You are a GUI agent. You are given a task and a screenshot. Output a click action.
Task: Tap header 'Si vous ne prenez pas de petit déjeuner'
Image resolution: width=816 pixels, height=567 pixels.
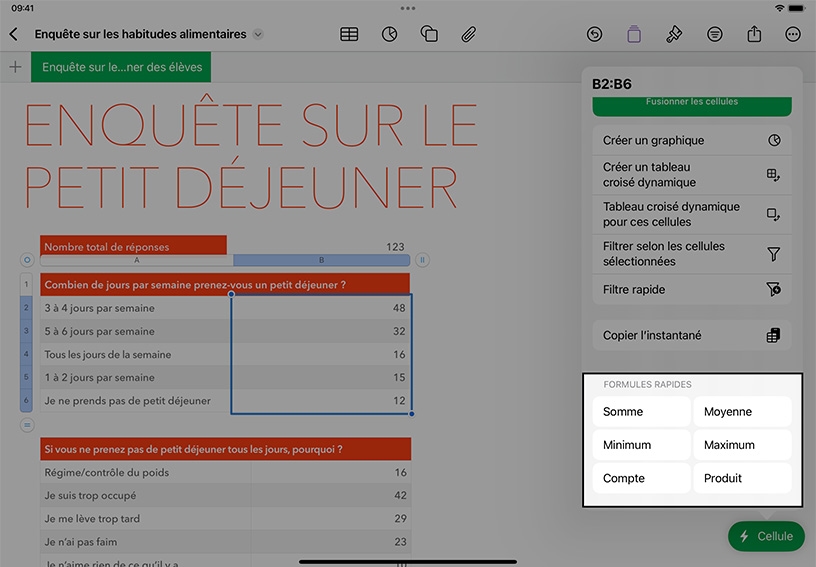(x=225, y=449)
